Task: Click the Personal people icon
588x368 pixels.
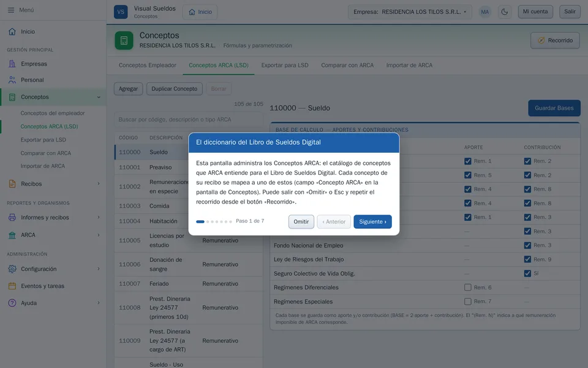Action: pyautogui.click(x=12, y=80)
